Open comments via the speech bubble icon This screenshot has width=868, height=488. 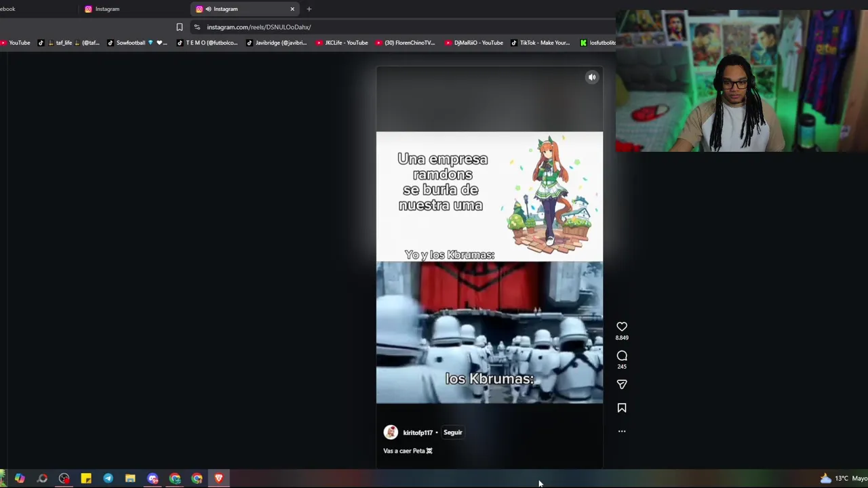point(622,356)
